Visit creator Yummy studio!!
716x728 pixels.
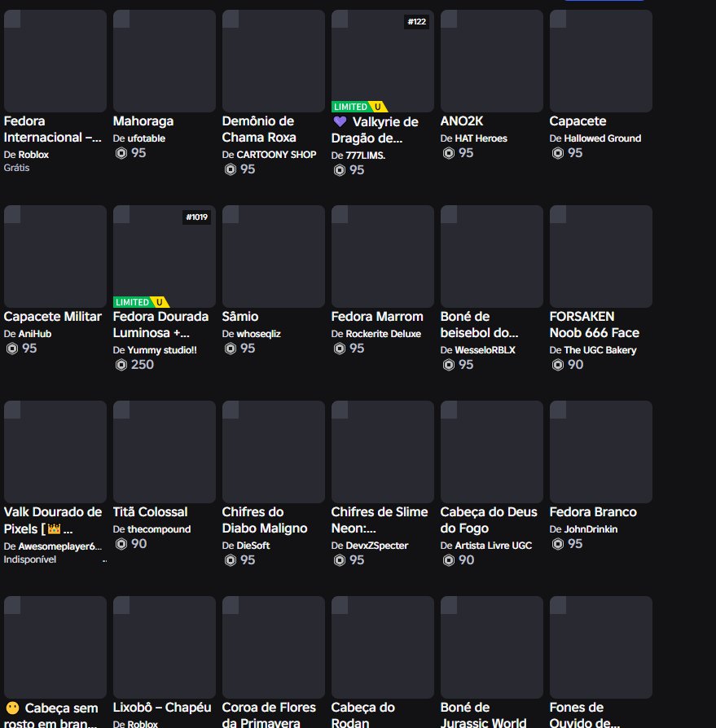pos(162,350)
